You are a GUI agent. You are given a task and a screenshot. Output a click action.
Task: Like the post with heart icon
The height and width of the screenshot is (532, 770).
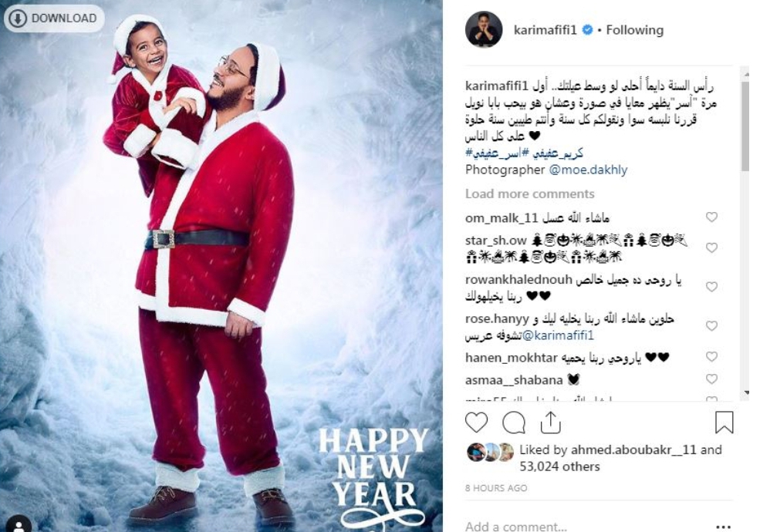[x=476, y=423]
